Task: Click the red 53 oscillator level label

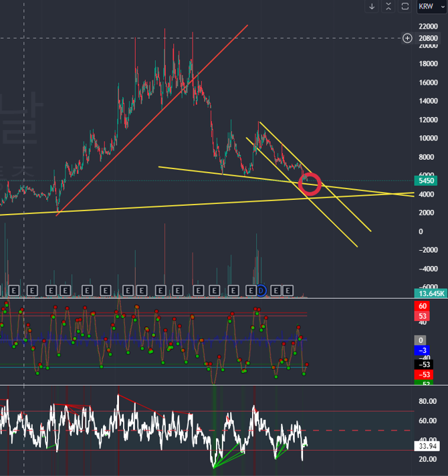Action: (x=422, y=316)
